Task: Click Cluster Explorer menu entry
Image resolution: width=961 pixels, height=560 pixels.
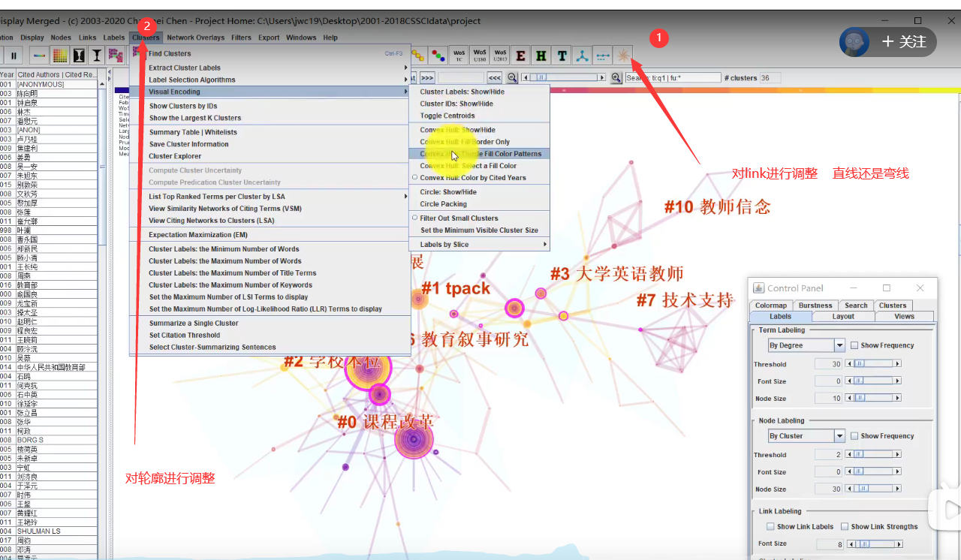Action: tap(270, 156)
